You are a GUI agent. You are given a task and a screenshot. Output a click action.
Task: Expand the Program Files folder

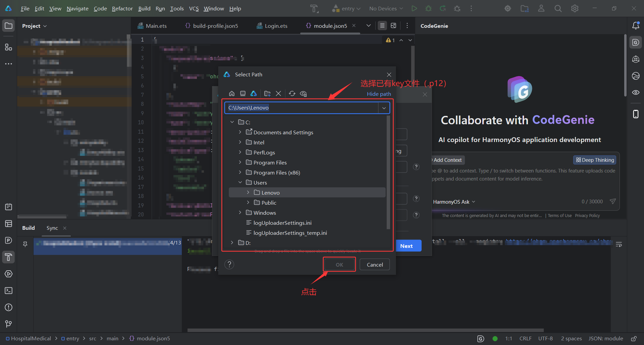[x=240, y=162]
